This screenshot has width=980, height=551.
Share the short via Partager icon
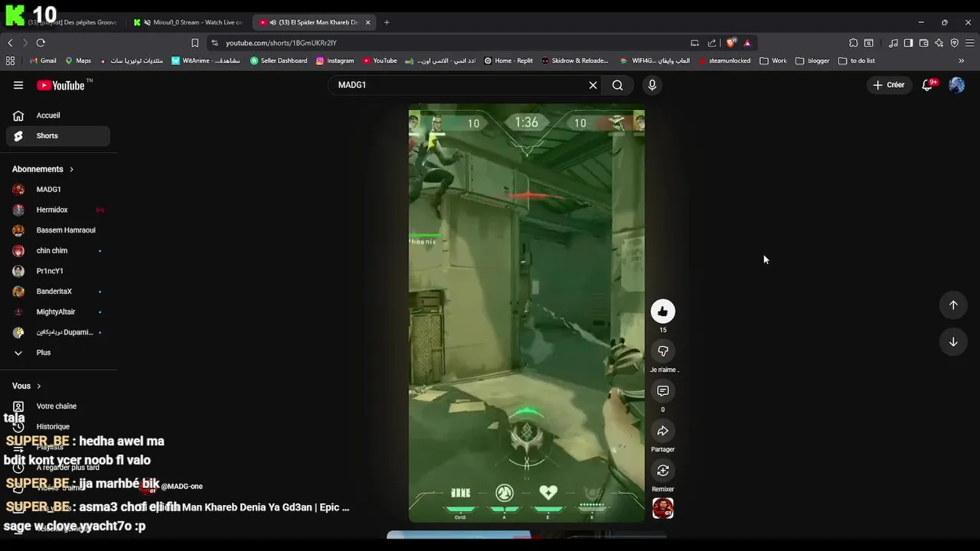coord(663,431)
